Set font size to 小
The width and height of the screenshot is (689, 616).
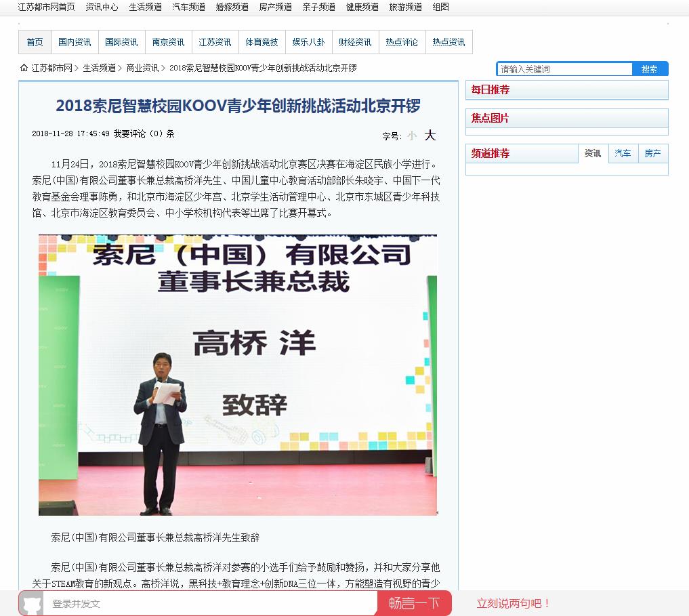(x=412, y=136)
